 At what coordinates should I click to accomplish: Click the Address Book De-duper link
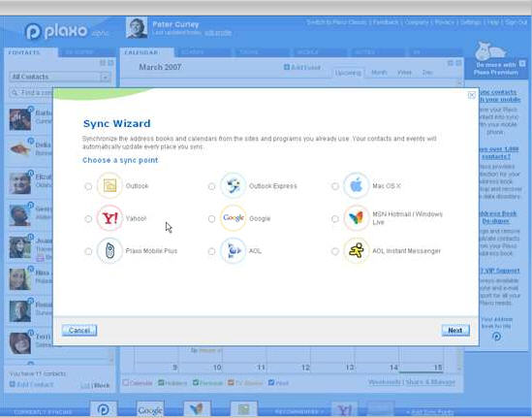pos(498,217)
